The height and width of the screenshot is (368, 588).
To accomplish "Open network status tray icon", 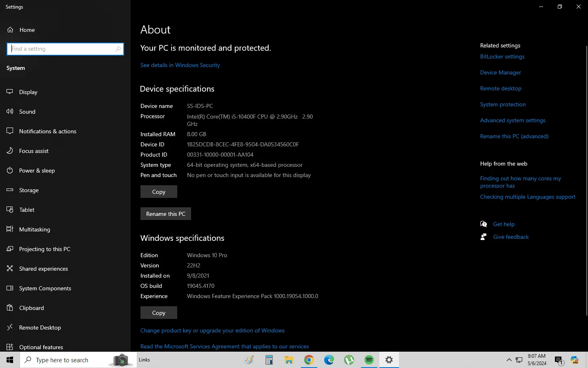I will (x=519, y=360).
